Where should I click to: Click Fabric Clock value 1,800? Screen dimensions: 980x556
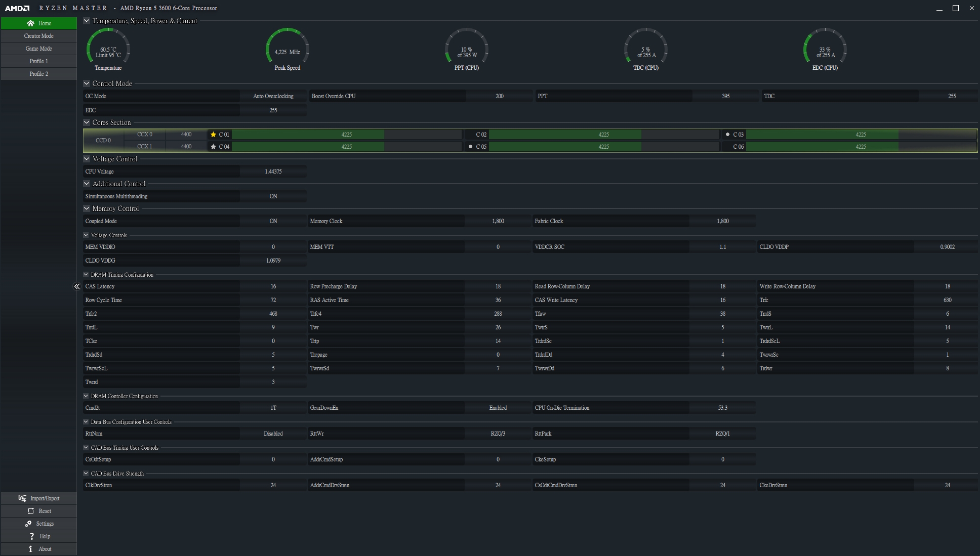point(723,221)
